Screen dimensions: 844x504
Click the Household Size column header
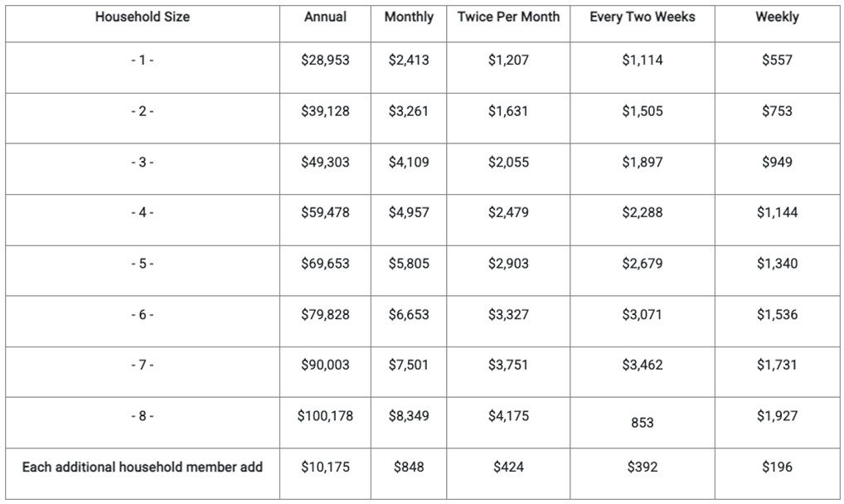coord(142,17)
